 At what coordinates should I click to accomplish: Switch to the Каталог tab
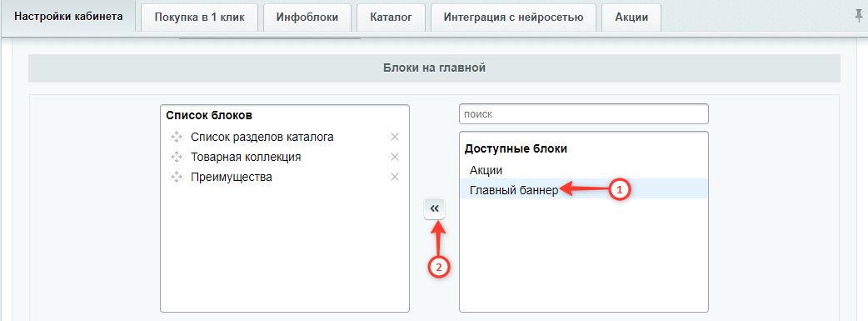pos(391,18)
